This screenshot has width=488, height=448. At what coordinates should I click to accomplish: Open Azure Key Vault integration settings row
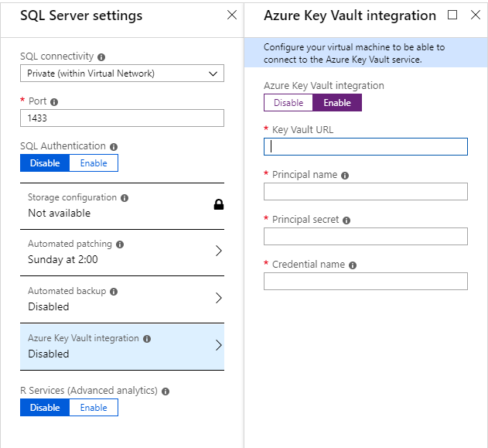pos(122,346)
